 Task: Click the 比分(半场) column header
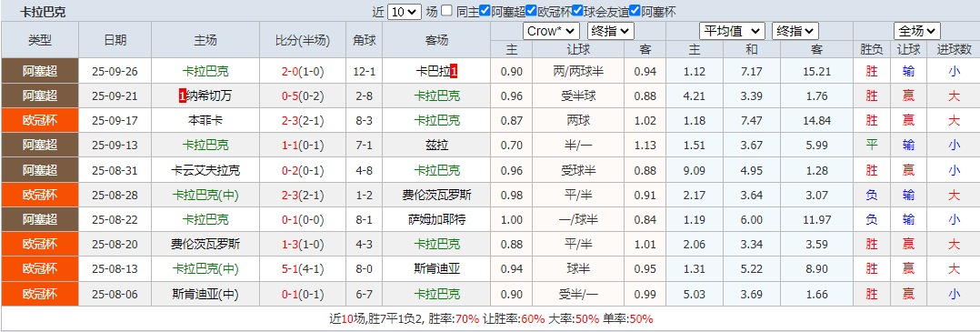tap(303, 40)
